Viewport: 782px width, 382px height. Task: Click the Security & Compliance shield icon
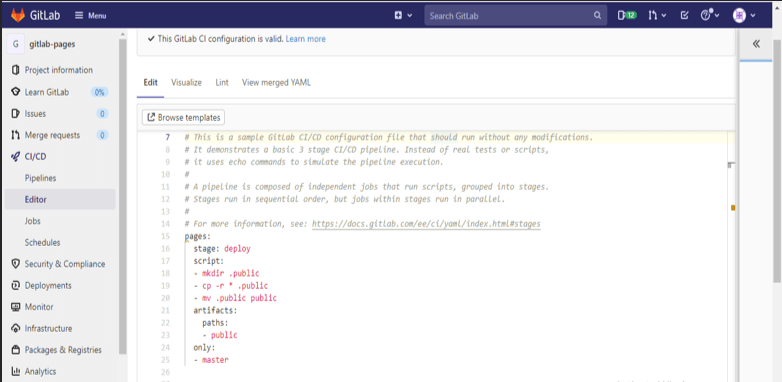pyautogui.click(x=15, y=264)
